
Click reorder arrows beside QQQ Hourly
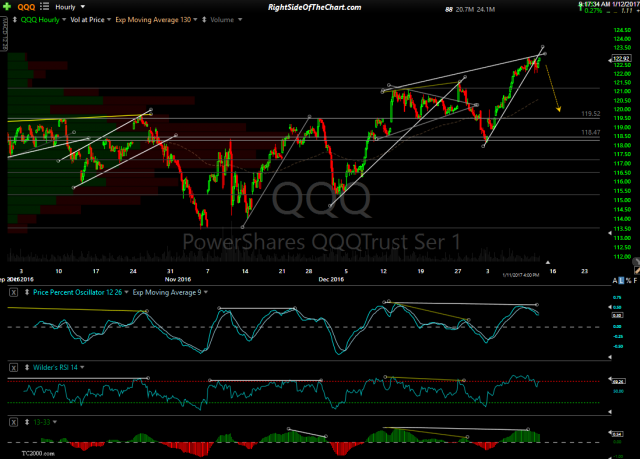pos(15,20)
